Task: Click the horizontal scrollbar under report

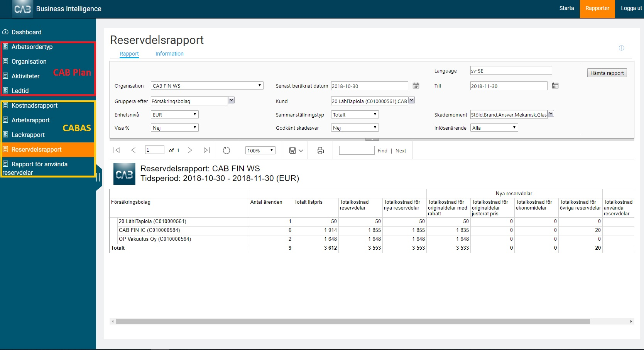Action: click(353, 321)
